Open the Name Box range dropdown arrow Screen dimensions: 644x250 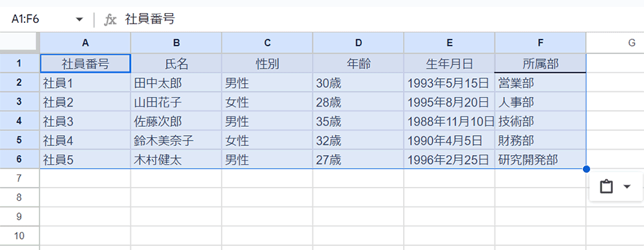80,19
